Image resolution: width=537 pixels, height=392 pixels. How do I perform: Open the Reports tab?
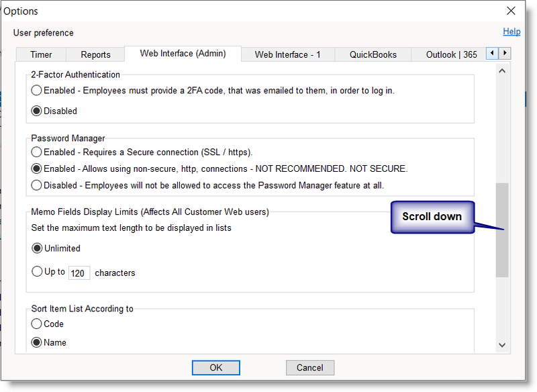click(x=95, y=55)
